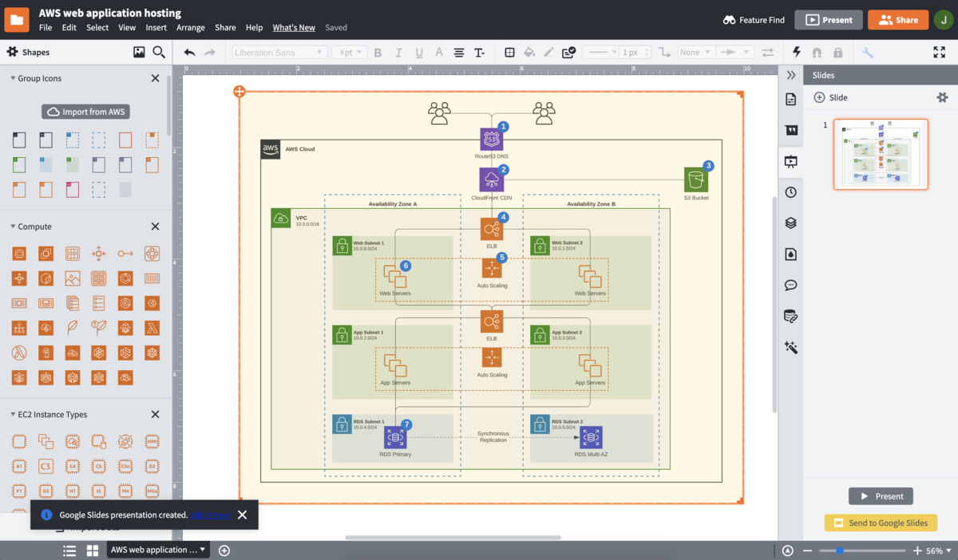
Task: Open the Select menu
Action: tap(97, 27)
